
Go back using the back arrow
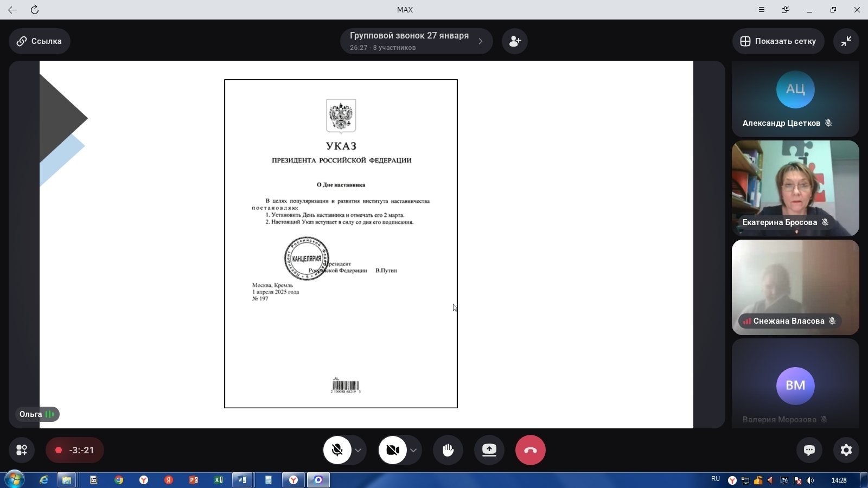pos(12,10)
